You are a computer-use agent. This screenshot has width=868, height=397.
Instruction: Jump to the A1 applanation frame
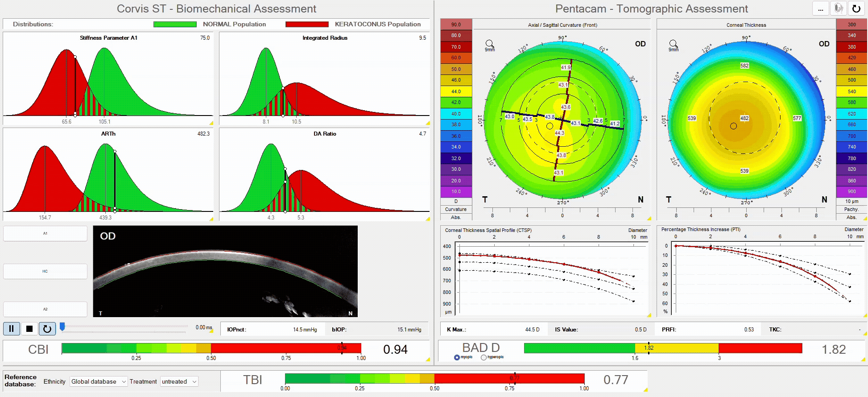click(45, 233)
